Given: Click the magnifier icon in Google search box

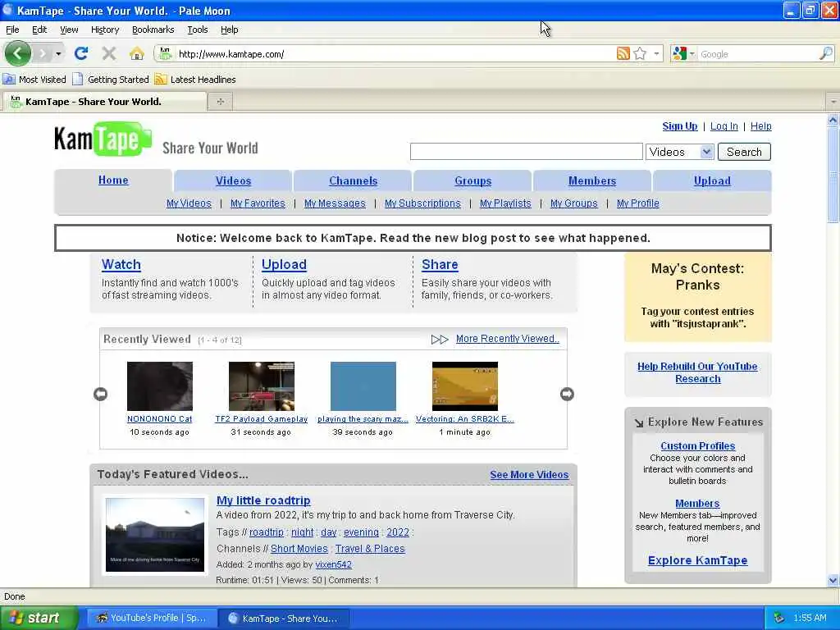Looking at the screenshot, I should 825,53.
